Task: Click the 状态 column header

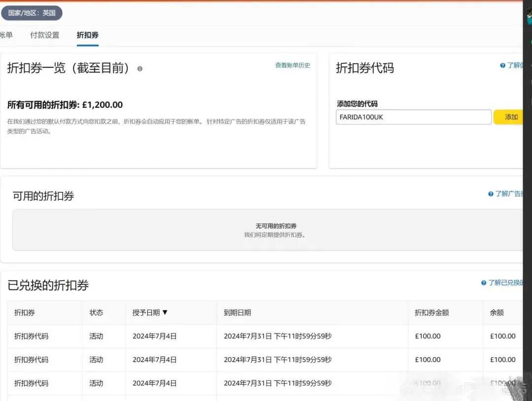Action: click(96, 312)
